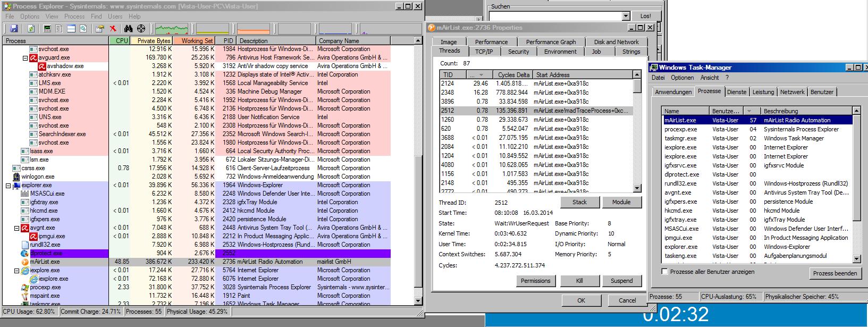The width and height of the screenshot is (868, 327).
Task: Open the Suchen combo box dropdown
Action: click(x=626, y=16)
